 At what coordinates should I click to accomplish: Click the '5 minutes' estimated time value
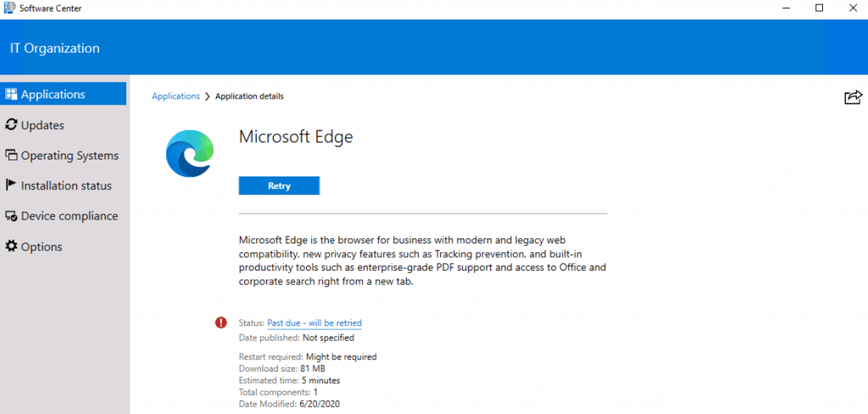320,380
